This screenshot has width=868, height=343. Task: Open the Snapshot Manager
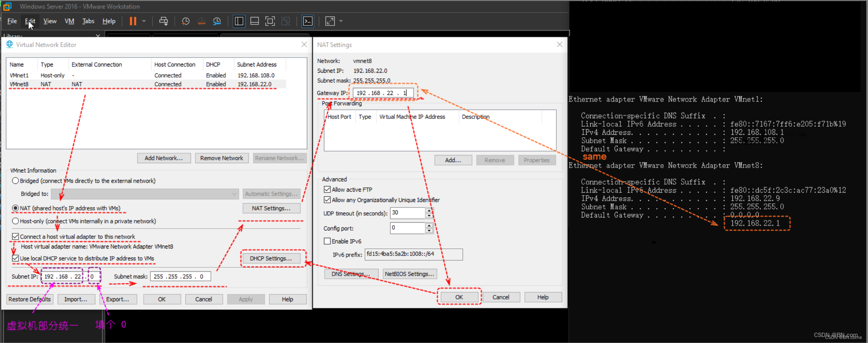pyautogui.click(x=217, y=21)
